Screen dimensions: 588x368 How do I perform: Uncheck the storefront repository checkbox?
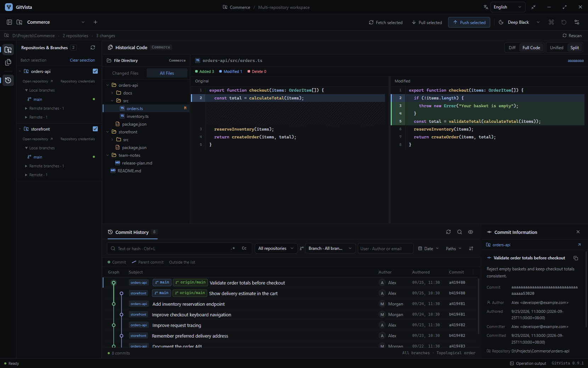click(x=95, y=129)
